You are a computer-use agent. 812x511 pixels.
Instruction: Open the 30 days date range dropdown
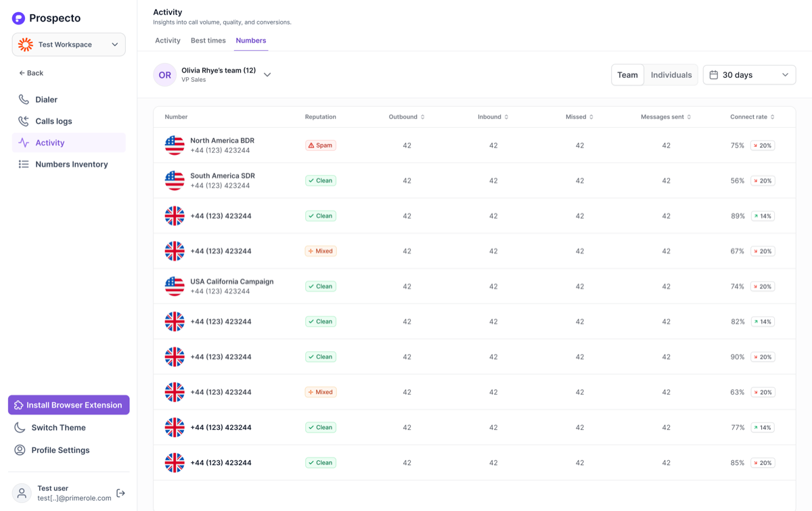click(749, 75)
